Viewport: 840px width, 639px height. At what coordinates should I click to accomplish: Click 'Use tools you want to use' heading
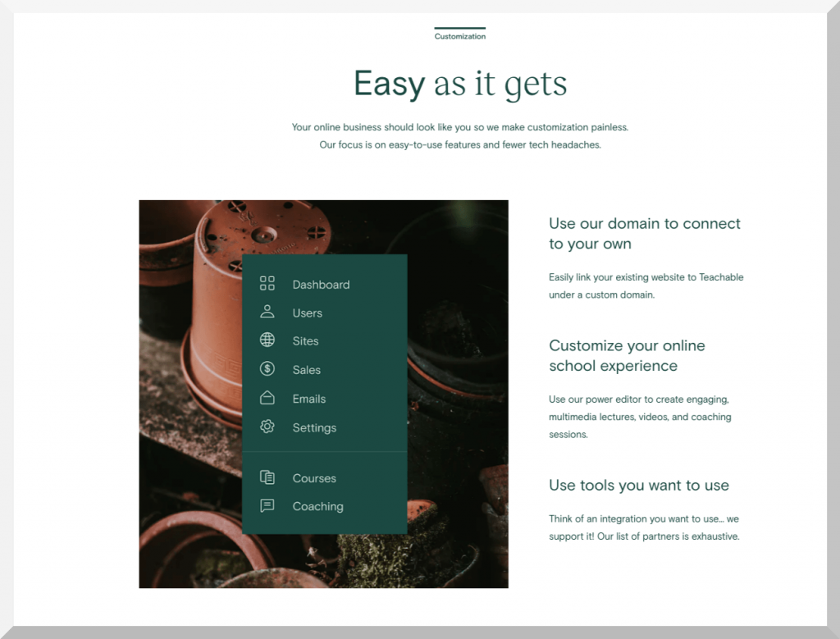(638, 485)
